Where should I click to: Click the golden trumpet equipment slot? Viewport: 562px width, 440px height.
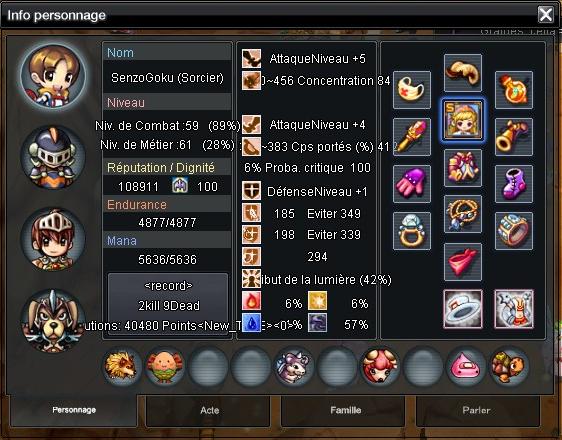[514, 137]
